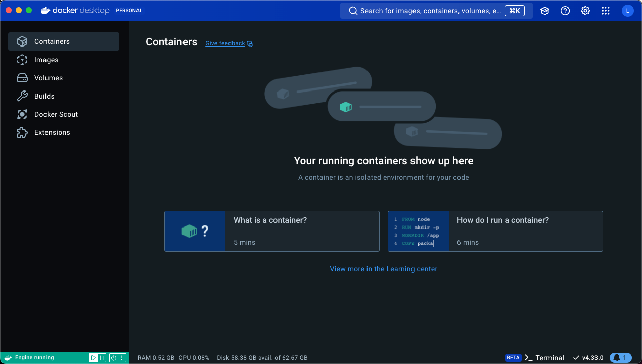Click the search field for images and containers
The image size is (642, 364).
click(x=437, y=11)
